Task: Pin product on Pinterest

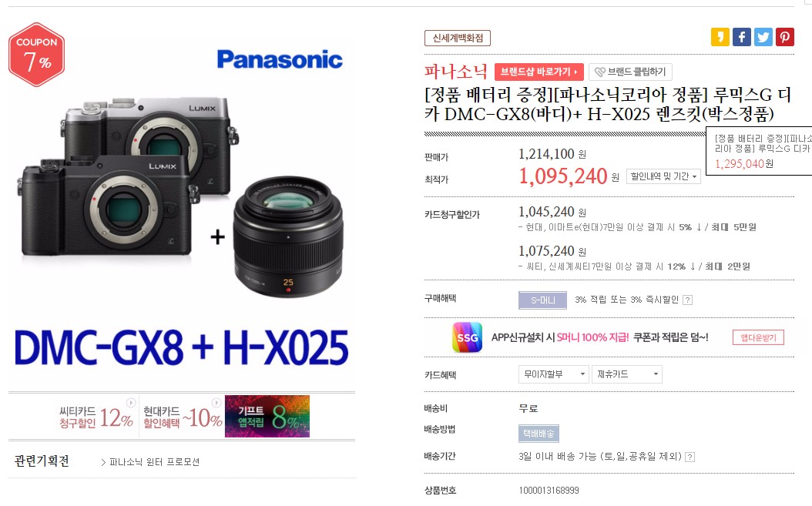Action: pos(784,37)
